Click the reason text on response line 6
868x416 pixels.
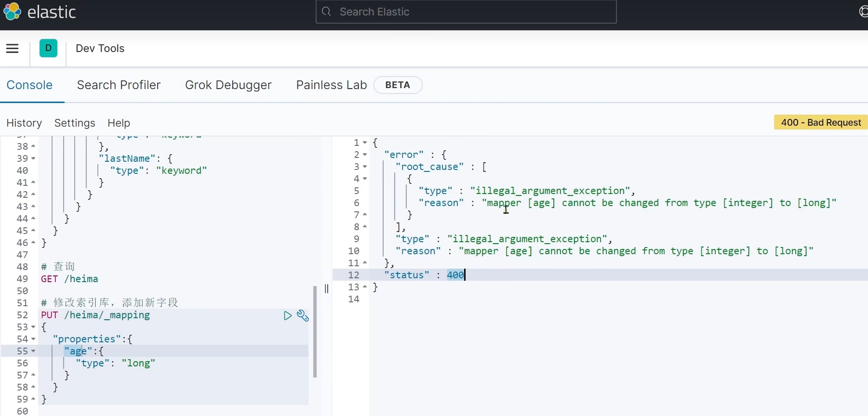point(659,203)
